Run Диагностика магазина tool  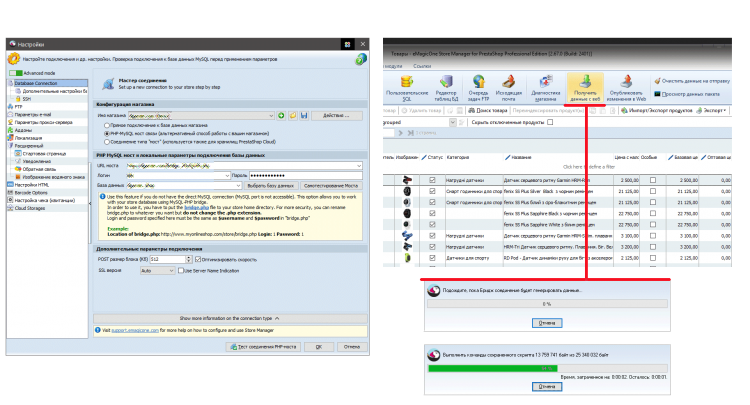coord(545,89)
